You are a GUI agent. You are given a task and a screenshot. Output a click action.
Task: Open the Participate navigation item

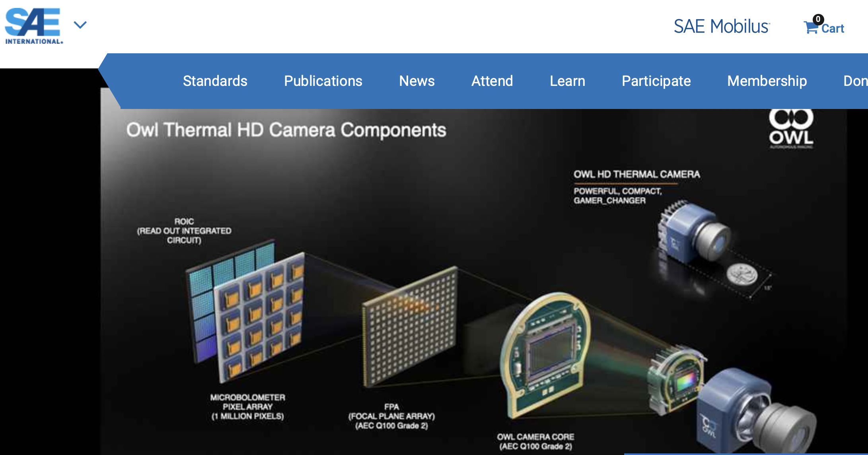656,81
